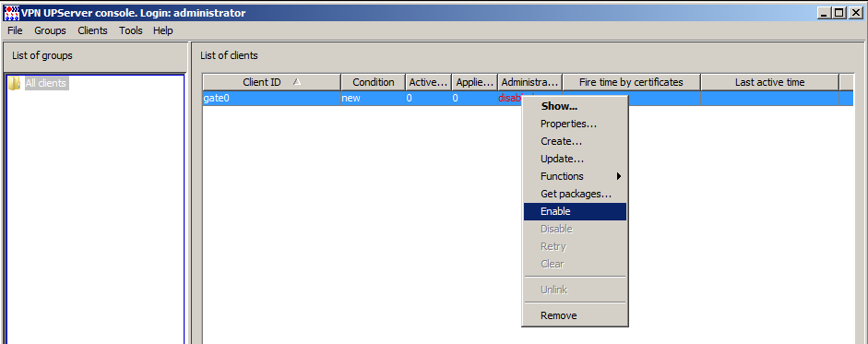Click Get packages... menu entry
868x344 pixels.
click(x=576, y=194)
